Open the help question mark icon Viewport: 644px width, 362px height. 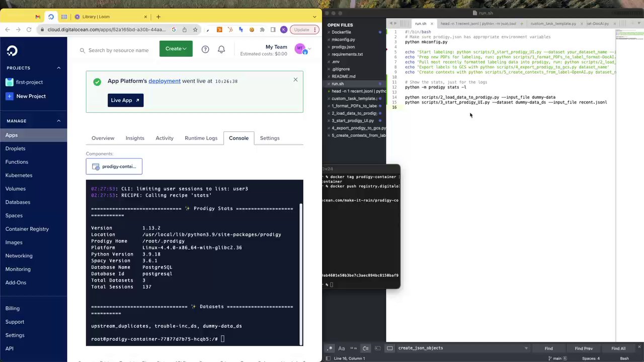pyautogui.click(x=205, y=49)
